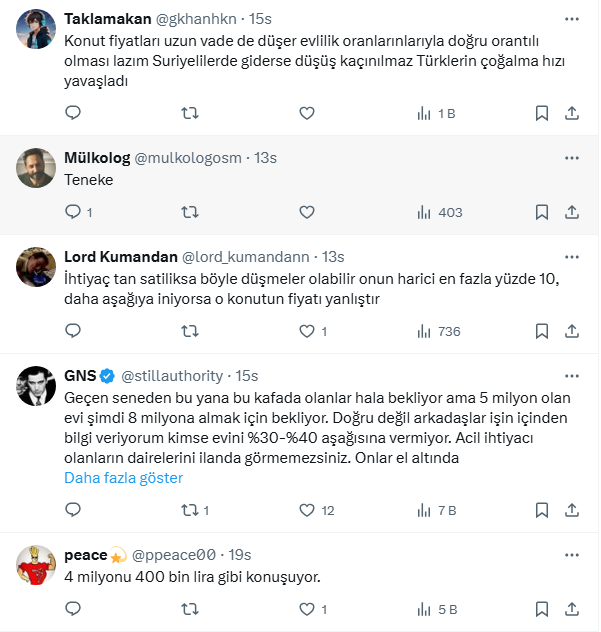Bookmark the GNS tweet
This screenshot has width=601, height=632.
click(541, 510)
